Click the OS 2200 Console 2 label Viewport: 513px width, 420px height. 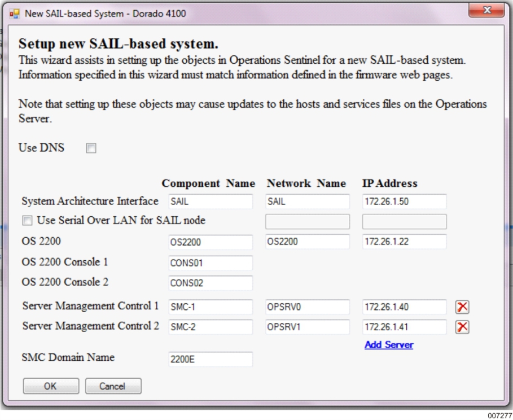click(x=65, y=282)
